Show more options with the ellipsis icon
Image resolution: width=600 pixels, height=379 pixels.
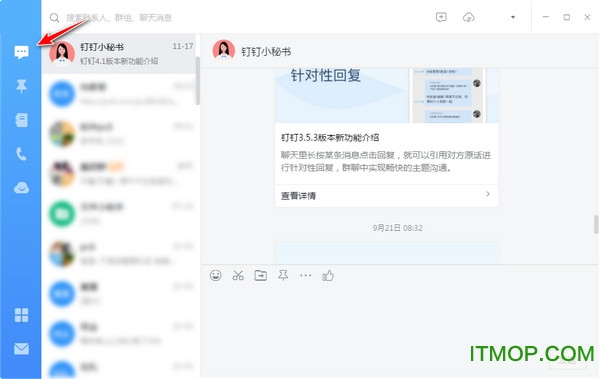(x=305, y=275)
